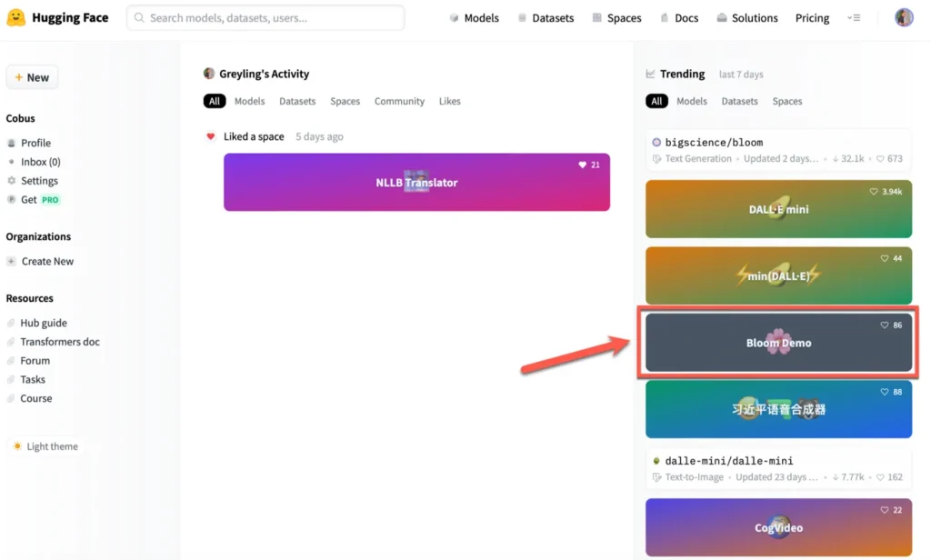Open the user avatar menu
The width and height of the screenshot is (931, 560).
(904, 18)
